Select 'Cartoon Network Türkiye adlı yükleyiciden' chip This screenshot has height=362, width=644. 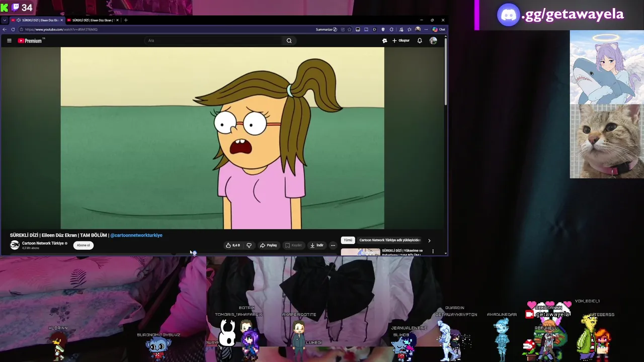[389, 240]
